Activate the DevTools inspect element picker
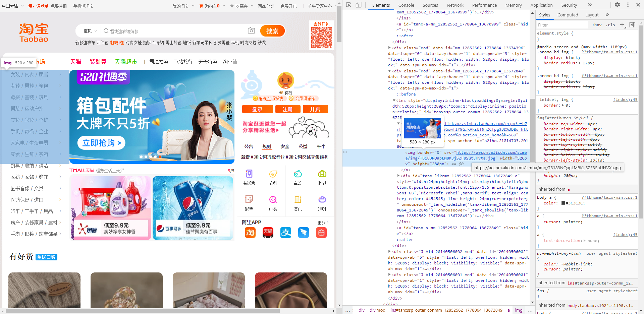Viewport: 644px width, 314px height. pyautogui.click(x=349, y=5)
